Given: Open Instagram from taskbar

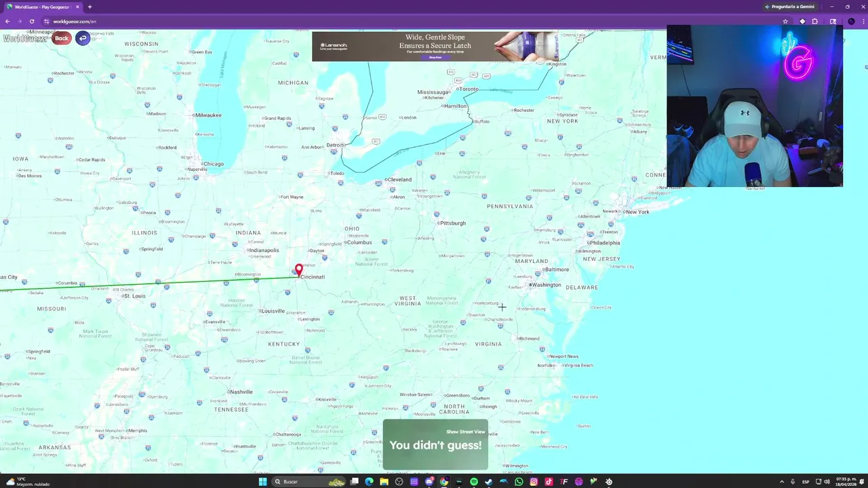Looking at the screenshot, I should (x=534, y=482).
